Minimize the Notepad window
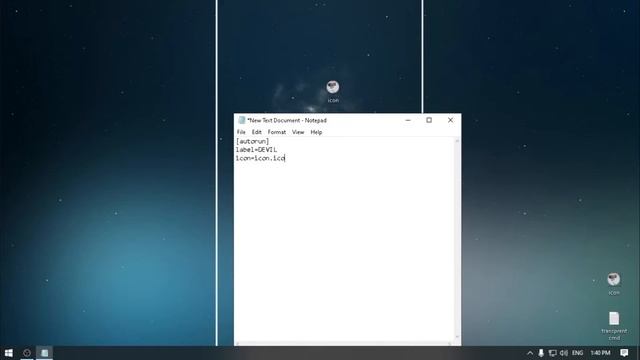Viewport: 640px width, 360px height. pyautogui.click(x=408, y=120)
